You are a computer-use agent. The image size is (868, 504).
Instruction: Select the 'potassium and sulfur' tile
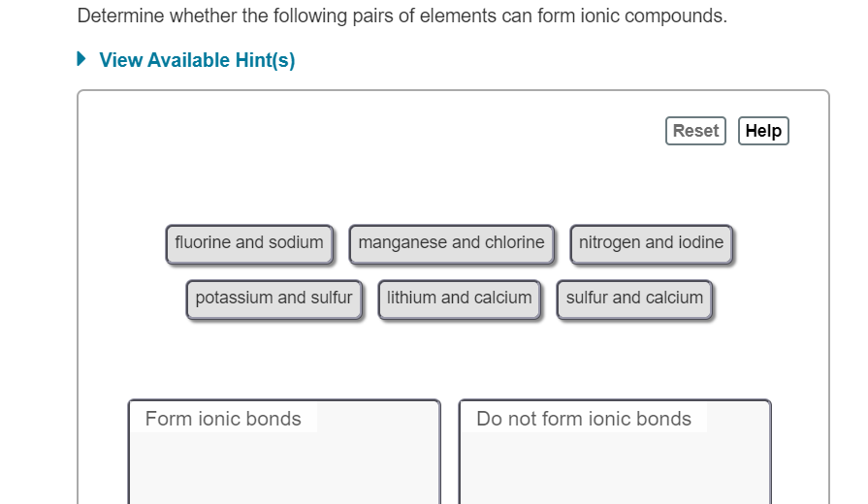(x=273, y=299)
